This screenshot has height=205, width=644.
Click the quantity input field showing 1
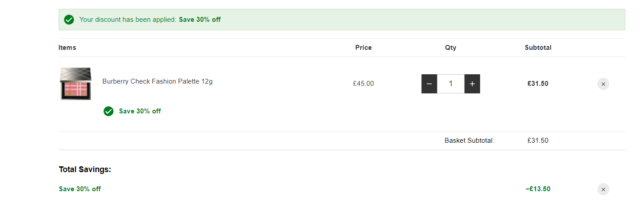pos(451,84)
